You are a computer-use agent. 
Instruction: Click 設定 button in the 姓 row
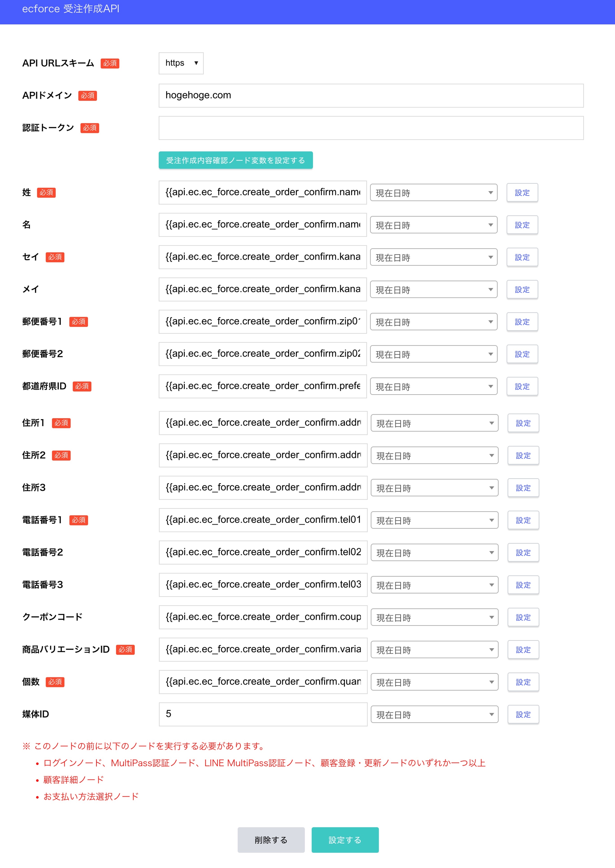coord(522,193)
